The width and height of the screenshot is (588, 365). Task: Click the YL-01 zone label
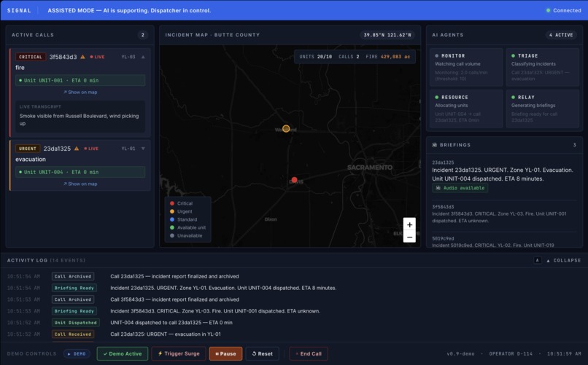(x=128, y=149)
